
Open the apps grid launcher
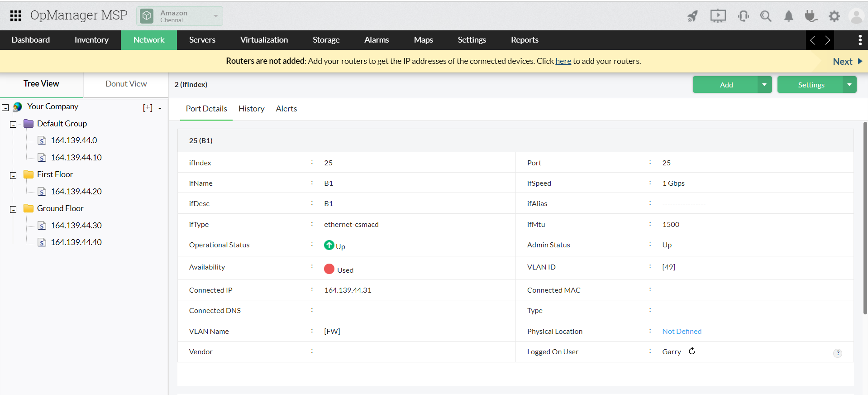pyautogui.click(x=16, y=16)
